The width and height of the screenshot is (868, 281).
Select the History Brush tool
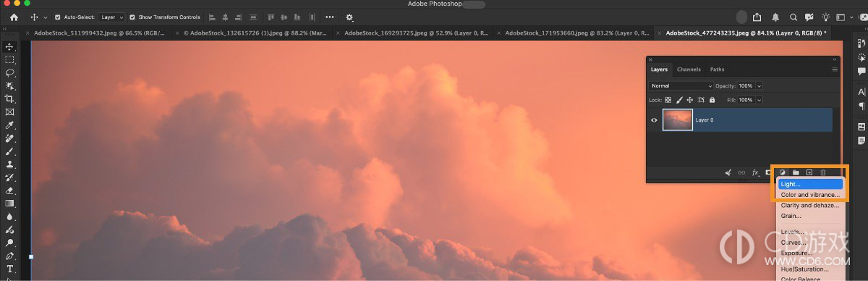pos(10,177)
